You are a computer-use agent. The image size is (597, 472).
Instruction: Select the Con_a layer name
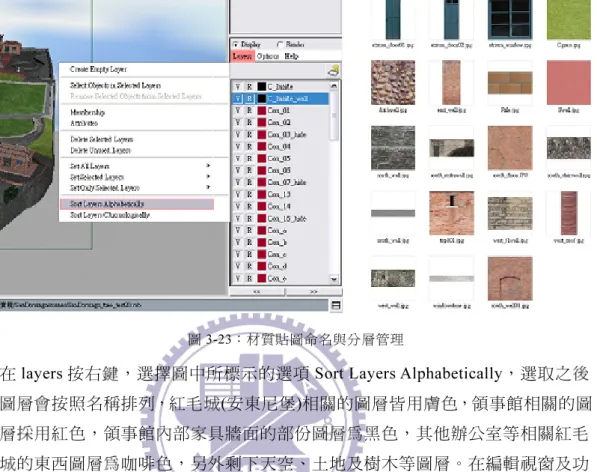(x=277, y=230)
